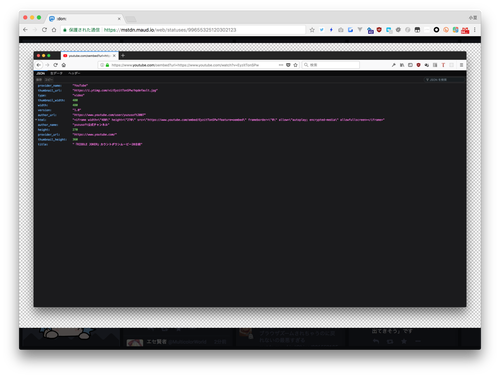This screenshot has width=500, height=377.
Task: Select the thumbnail_url JSON row
Action: (x=250, y=90)
